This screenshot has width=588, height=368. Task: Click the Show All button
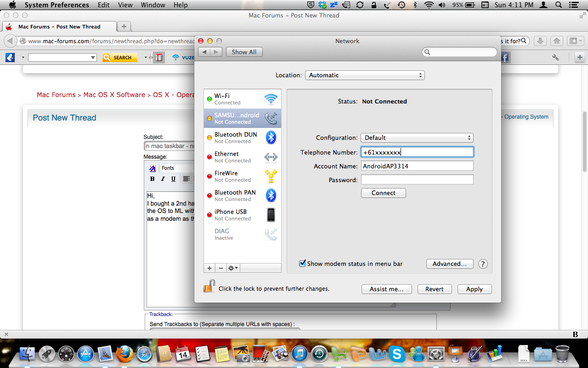pyautogui.click(x=244, y=52)
